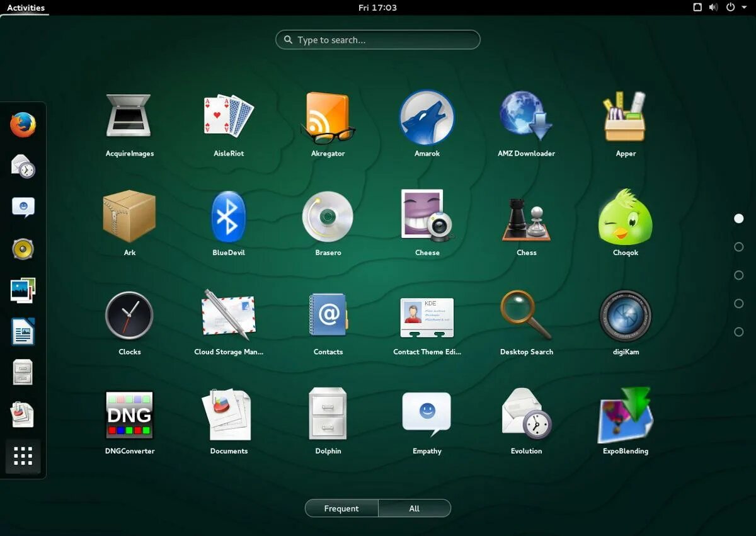Launch AMZ Downloader

pyautogui.click(x=526, y=117)
